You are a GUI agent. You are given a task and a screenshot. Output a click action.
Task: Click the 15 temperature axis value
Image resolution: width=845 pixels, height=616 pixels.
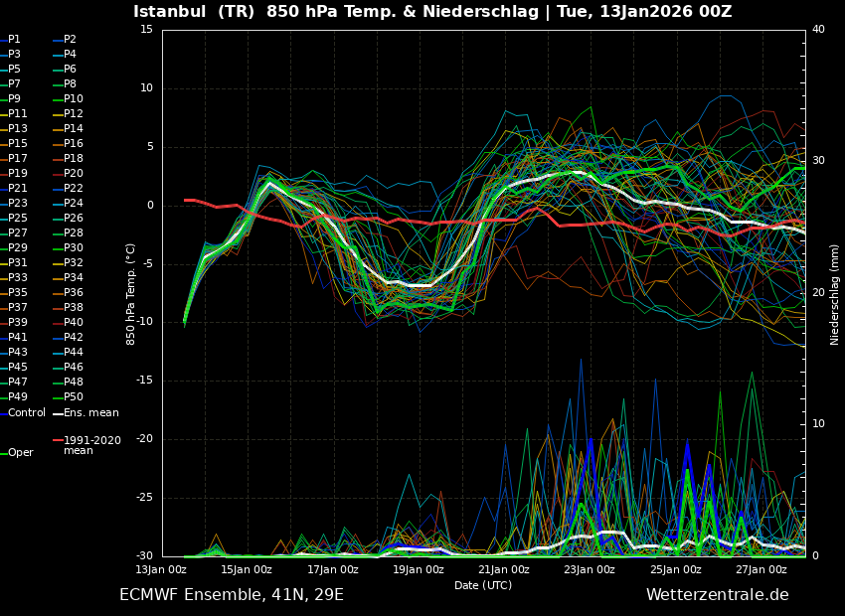[x=146, y=30]
